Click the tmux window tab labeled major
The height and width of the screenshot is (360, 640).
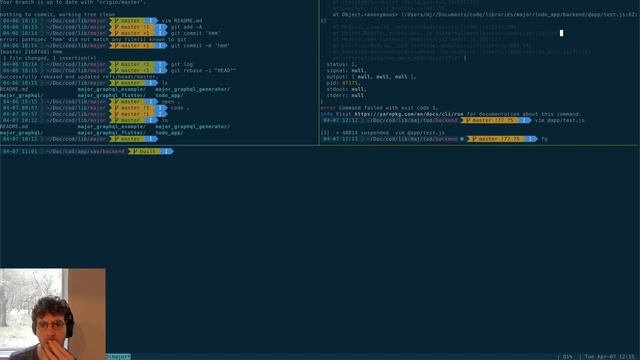(118, 357)
